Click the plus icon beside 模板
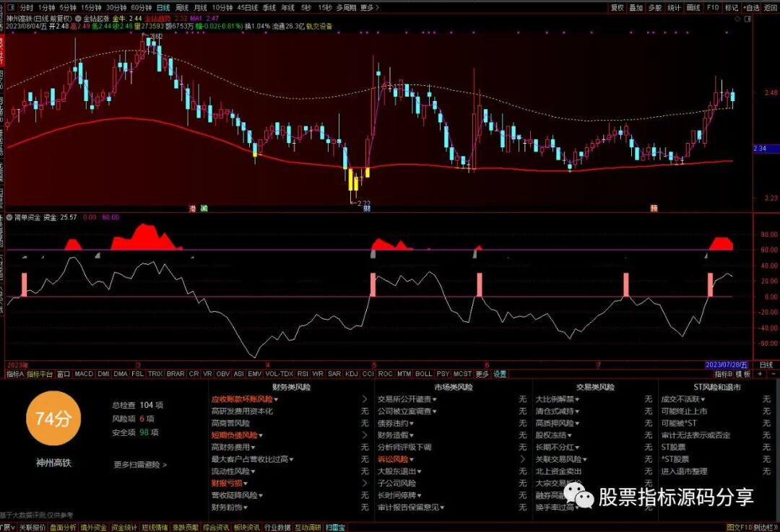This screenshot has width=780, height=532. tap(760, 374)
